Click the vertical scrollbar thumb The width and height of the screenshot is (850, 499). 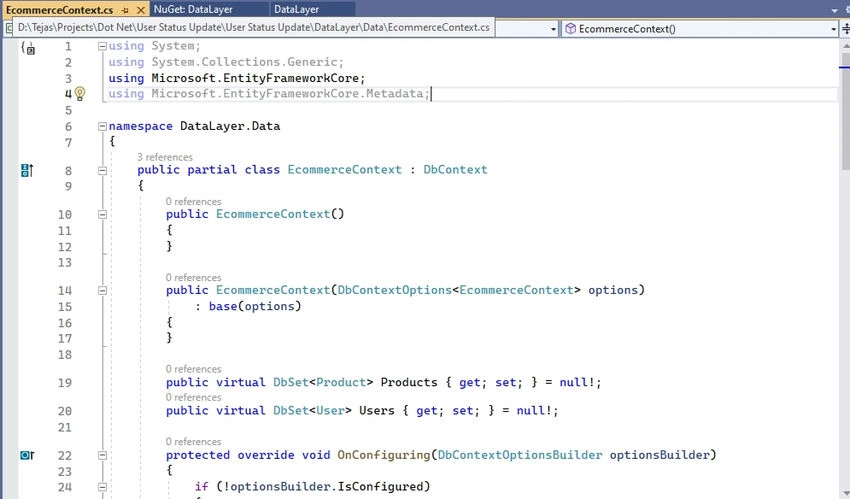coord(845,111)
